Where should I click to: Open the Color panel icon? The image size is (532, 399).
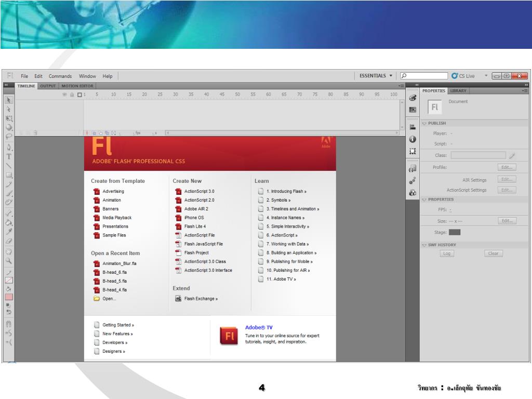(413, 98)
